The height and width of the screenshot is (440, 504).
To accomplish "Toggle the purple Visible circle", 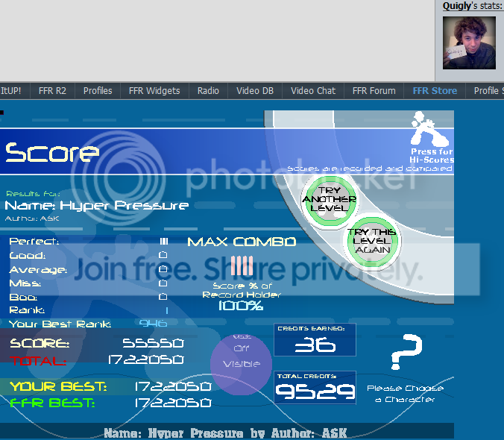I will (240, 363).
